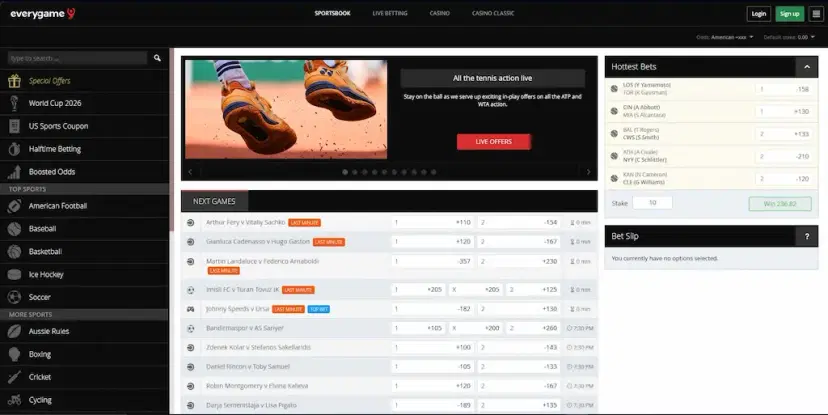Open the Odds American format dropdown
Screen dimensions: 828x415
click(x=725, y=37)
